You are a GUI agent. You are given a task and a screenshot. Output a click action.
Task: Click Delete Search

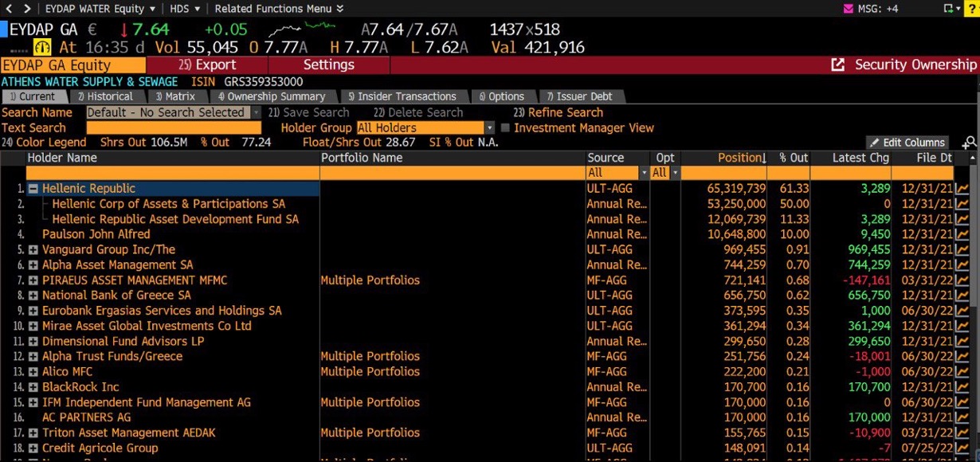417,112
